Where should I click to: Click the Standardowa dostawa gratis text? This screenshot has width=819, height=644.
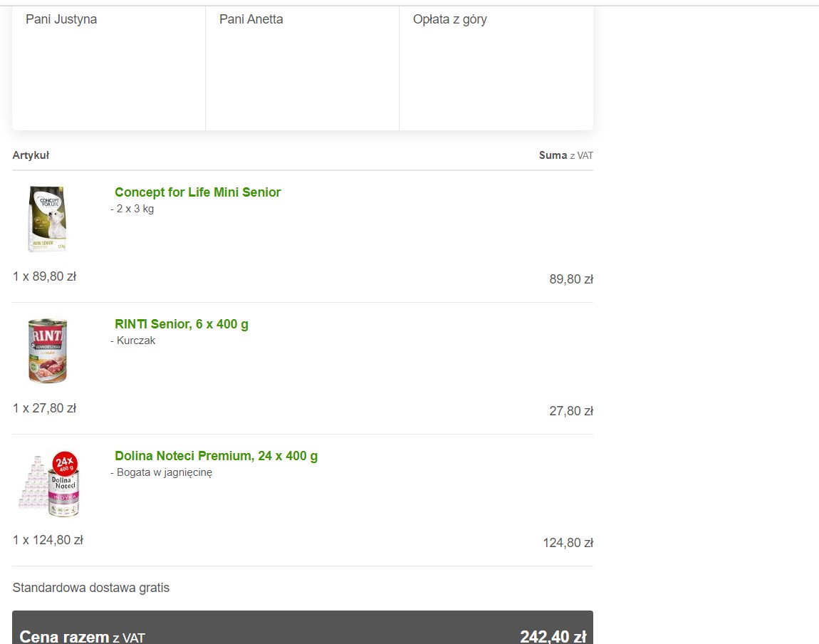click(91, 588)
